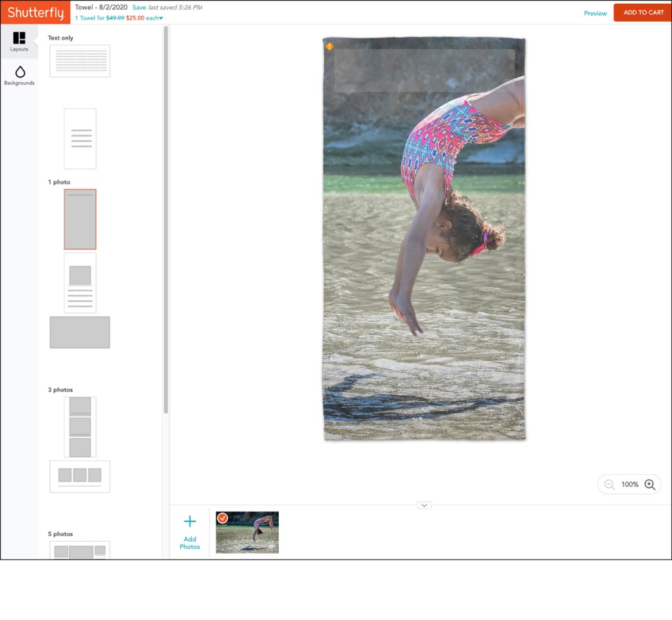Image resolution: width=672 pixels, height=620 pixels.
Task: Pick the 1 photo with text layout
Action: pos(80,282)
